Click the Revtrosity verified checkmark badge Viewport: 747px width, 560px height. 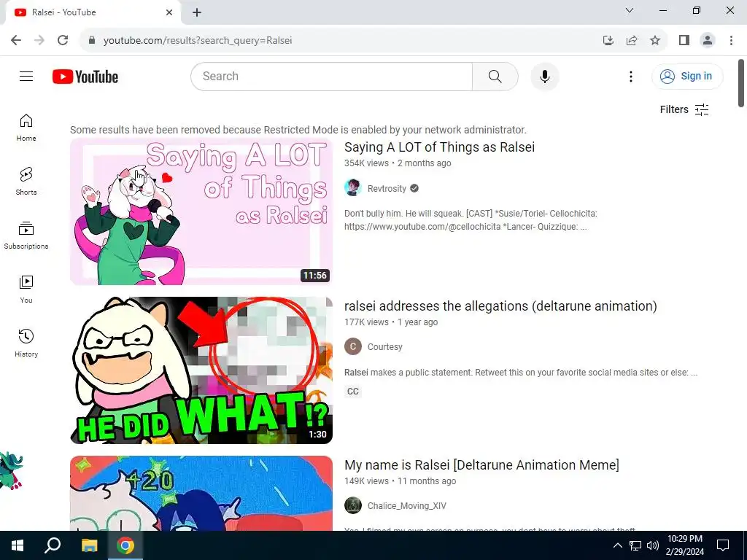click(x=414, y=189)
